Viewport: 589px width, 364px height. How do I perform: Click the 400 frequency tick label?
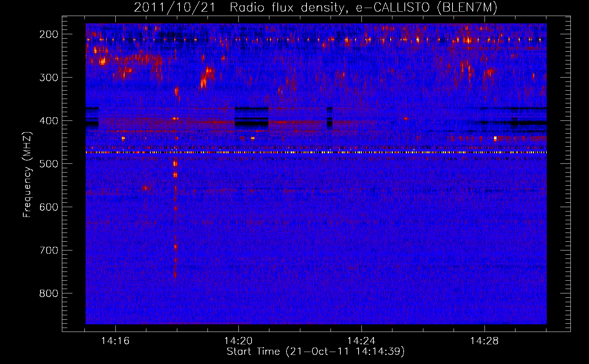pos(49,121)
